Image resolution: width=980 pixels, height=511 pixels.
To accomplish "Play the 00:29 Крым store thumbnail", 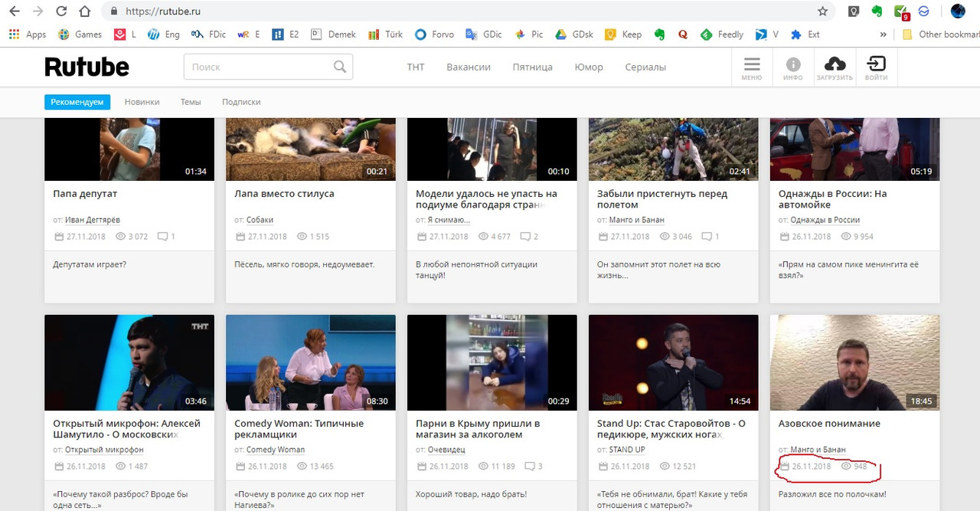I will (x=492, y=362).
